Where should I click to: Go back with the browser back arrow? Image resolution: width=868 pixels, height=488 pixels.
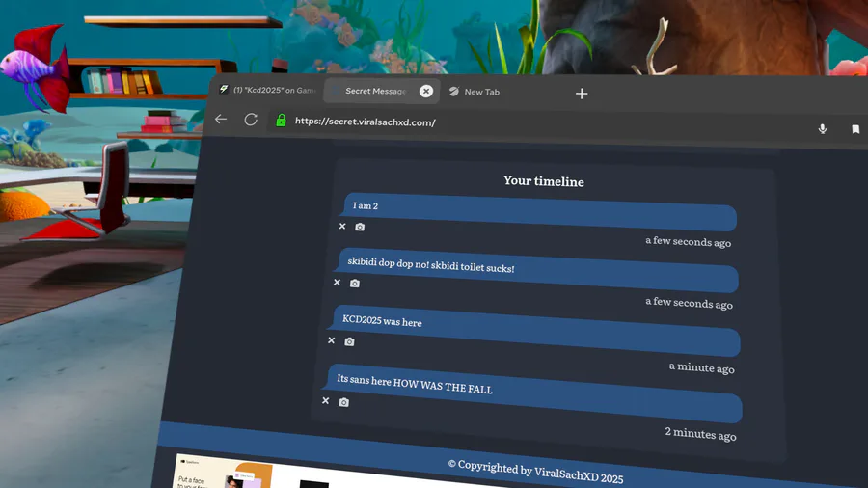[221, 119]
